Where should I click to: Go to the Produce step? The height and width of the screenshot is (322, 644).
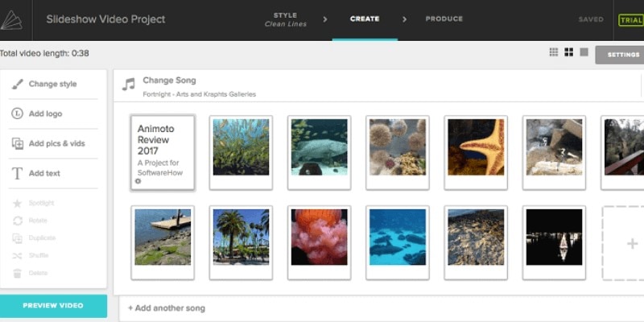tap(444, 19)
